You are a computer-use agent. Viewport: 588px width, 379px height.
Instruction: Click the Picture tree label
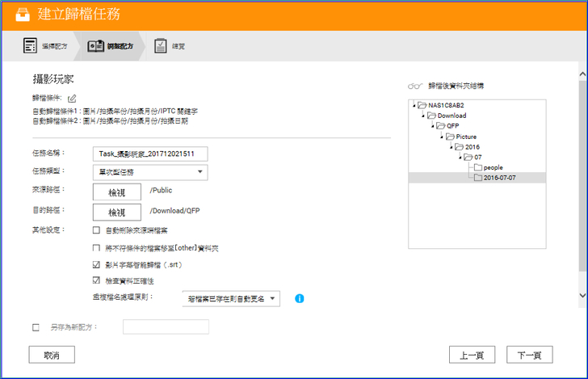(466, 137)
